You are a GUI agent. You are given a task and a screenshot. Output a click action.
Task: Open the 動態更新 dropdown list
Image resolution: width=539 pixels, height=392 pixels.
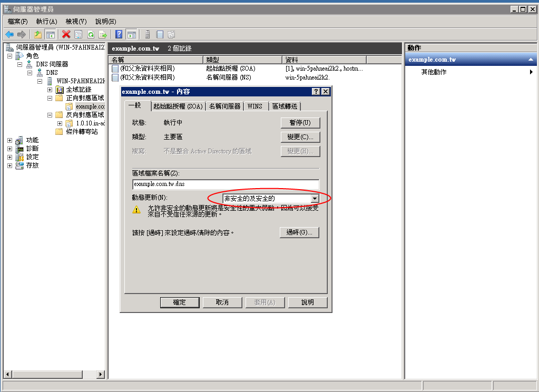click(315, 198)
